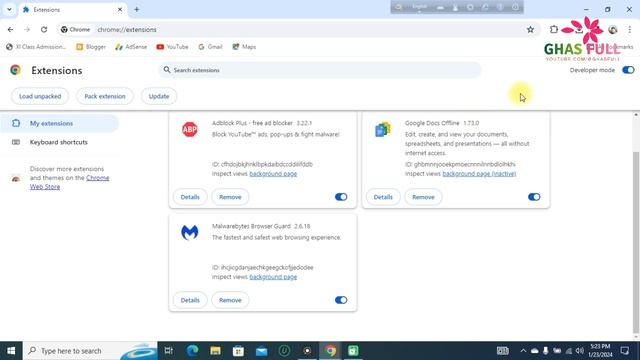Open Malwarebytes background page link
The width and height of the screenshot is (640, 360).
point(273,277)
